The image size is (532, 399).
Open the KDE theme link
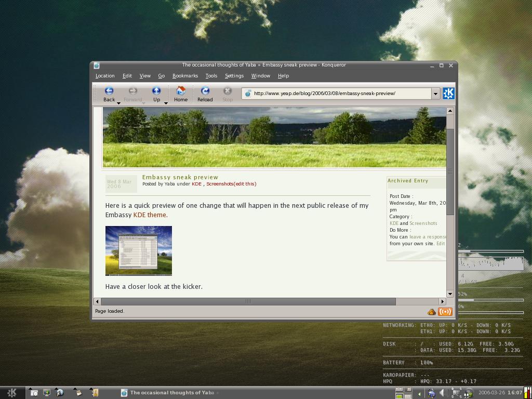tap(150, 215)
